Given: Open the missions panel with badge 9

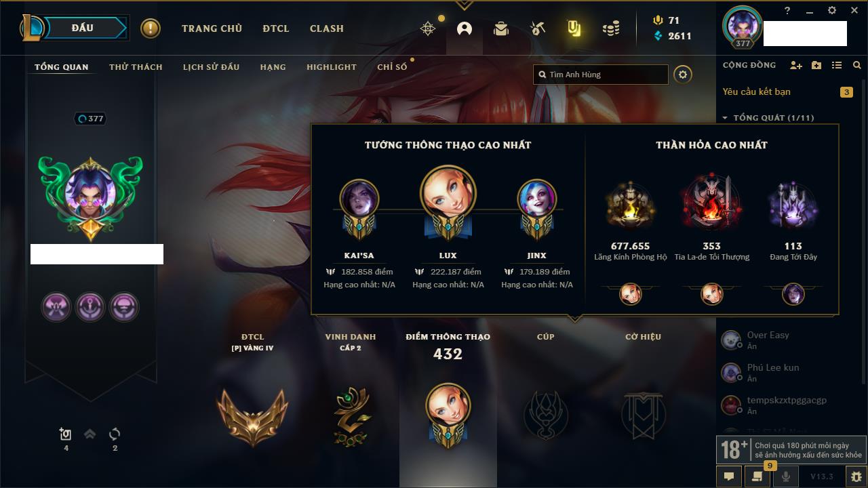Looking at the screenshot, I should click(757, 476).
